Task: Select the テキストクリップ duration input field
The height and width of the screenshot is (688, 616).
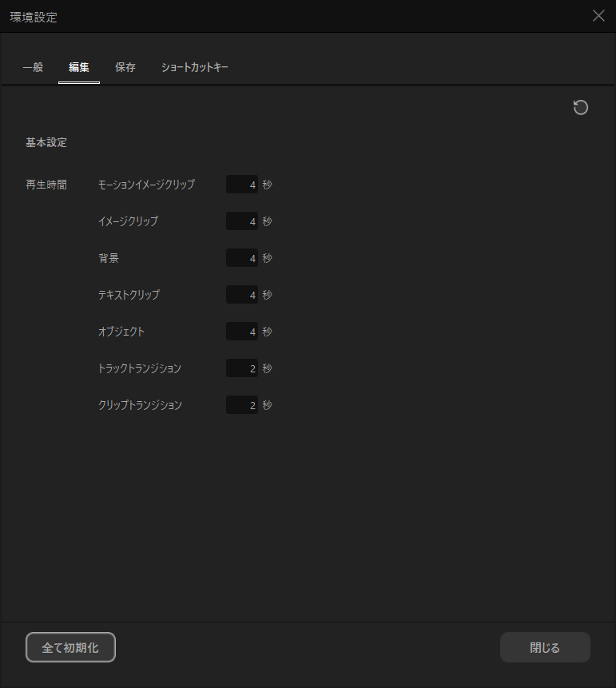Action: 242,295
